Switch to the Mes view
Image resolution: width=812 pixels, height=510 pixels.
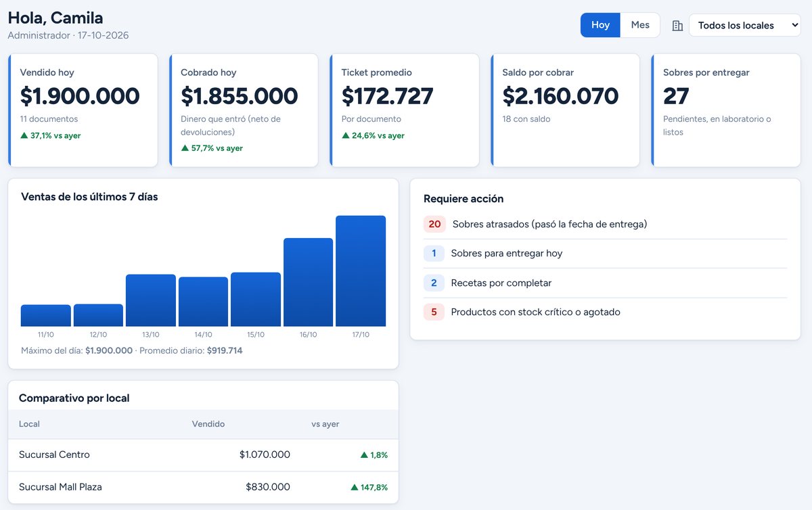pos(640,25)
